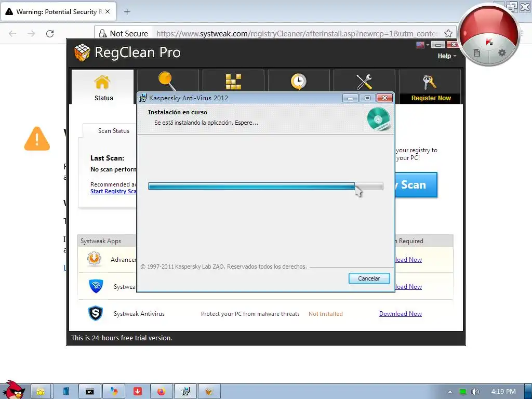Viewport: 532px width, 399px height.
Task: Click the browser Forward arrow
Action: [x=31, y=33]
